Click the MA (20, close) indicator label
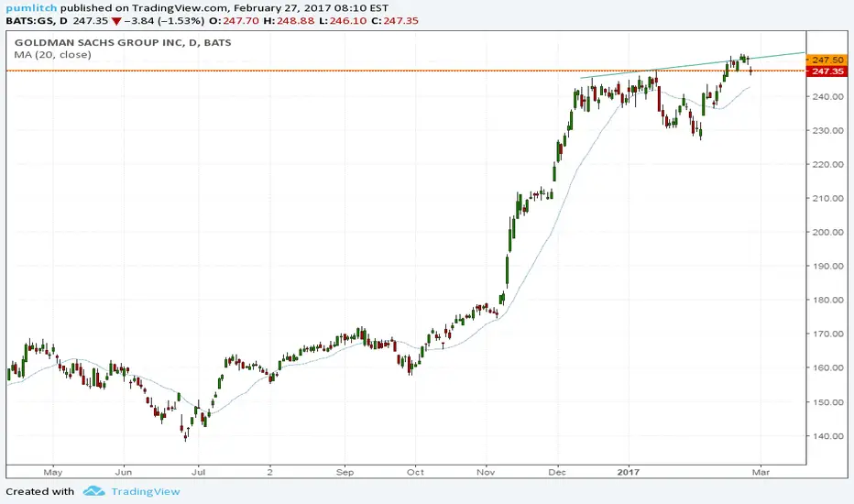 pos(53,54)
